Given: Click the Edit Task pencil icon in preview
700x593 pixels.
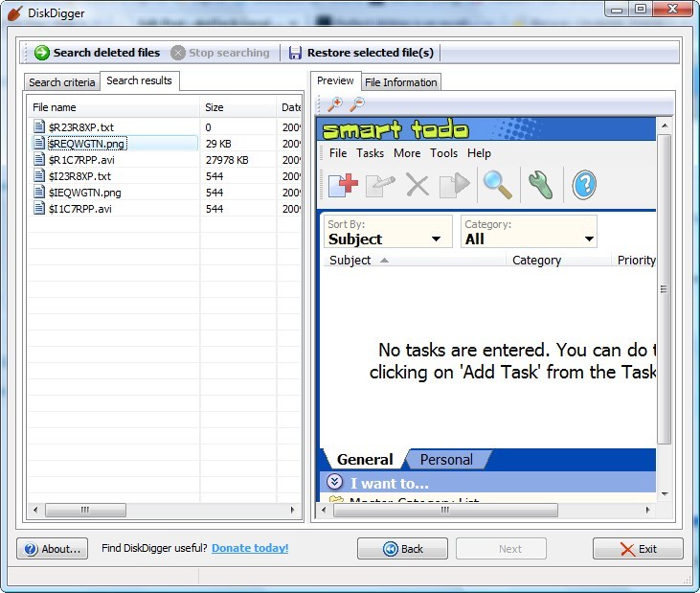Looking at the screenshot, I should pos(380,186).
